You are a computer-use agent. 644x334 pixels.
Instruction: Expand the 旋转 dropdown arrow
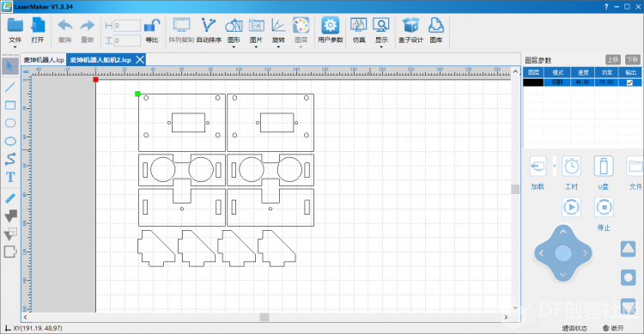tap(278, 47)
